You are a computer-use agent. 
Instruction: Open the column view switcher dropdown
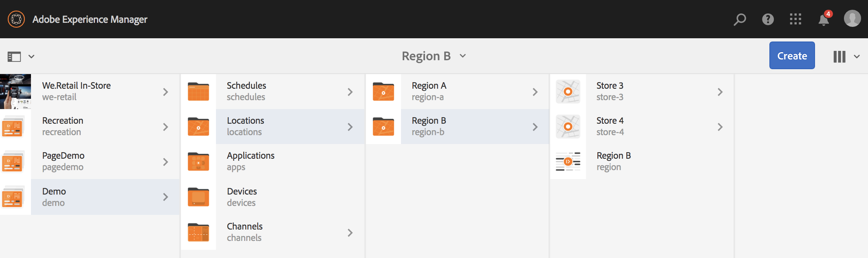tap(846, 57)
